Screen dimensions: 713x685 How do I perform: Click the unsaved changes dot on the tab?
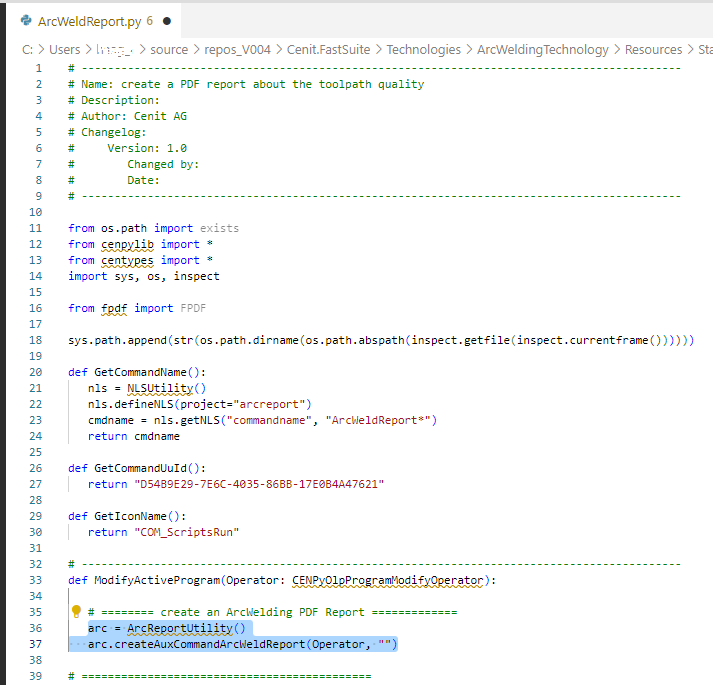(166, 20)
